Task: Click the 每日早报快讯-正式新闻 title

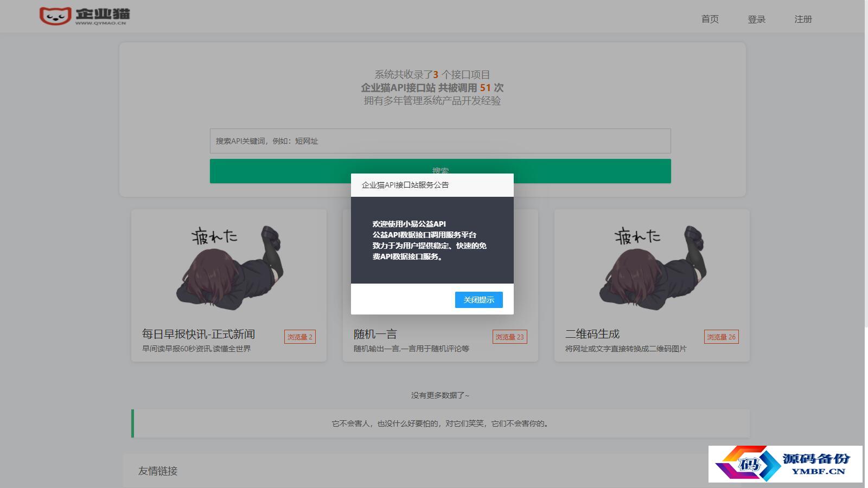Action: click(x=199, y=334)
